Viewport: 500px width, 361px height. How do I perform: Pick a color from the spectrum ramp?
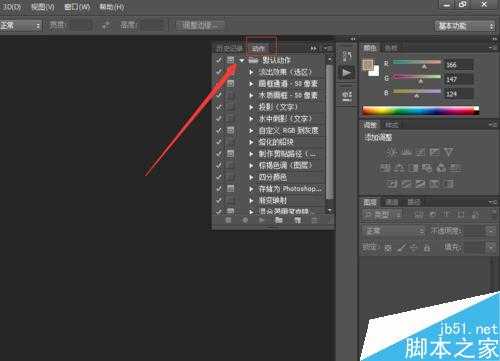click(421, 110)
